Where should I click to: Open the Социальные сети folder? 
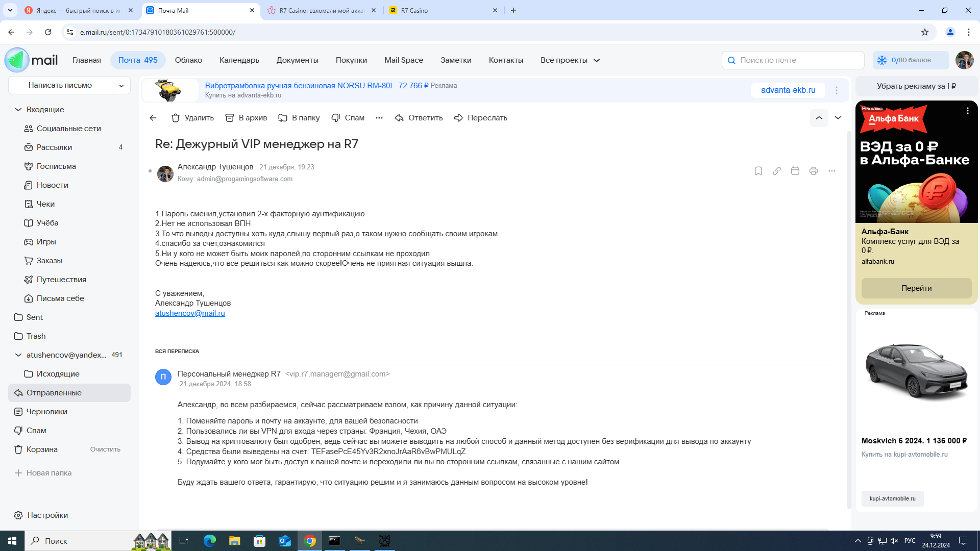69,129
